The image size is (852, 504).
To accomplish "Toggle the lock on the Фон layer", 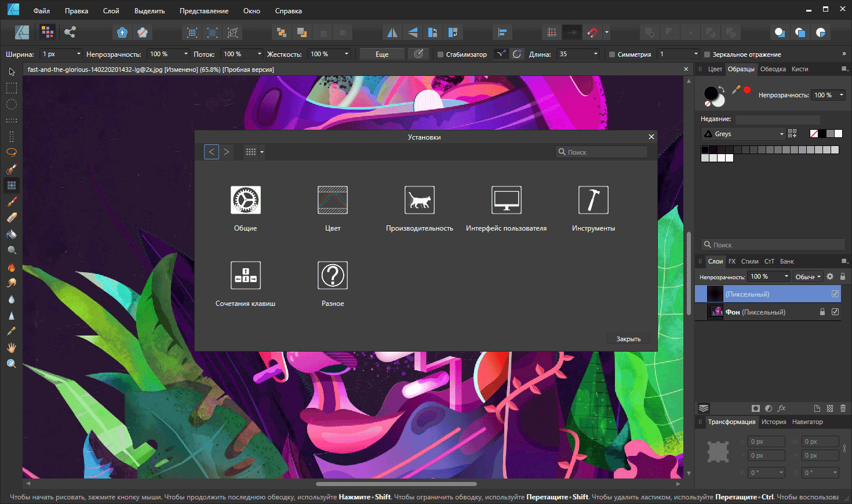I will (x=822, y=312).
